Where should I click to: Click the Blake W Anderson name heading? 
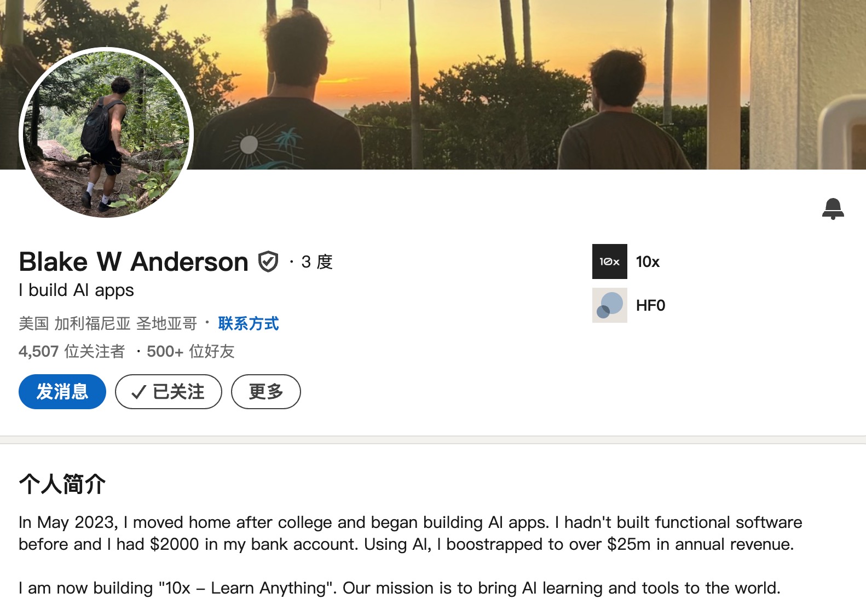pos(134,261)
